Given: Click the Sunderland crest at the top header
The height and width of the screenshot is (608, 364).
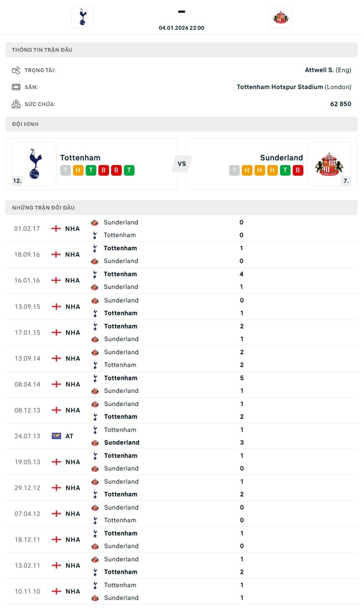Looking at the screenshot, I should pos(280,17).
